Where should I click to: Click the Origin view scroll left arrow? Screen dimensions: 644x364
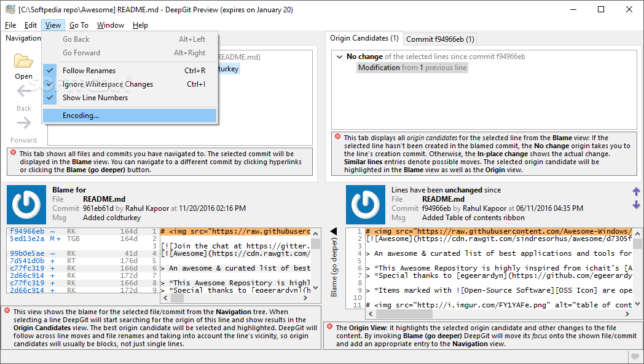[x=371, y=314]
